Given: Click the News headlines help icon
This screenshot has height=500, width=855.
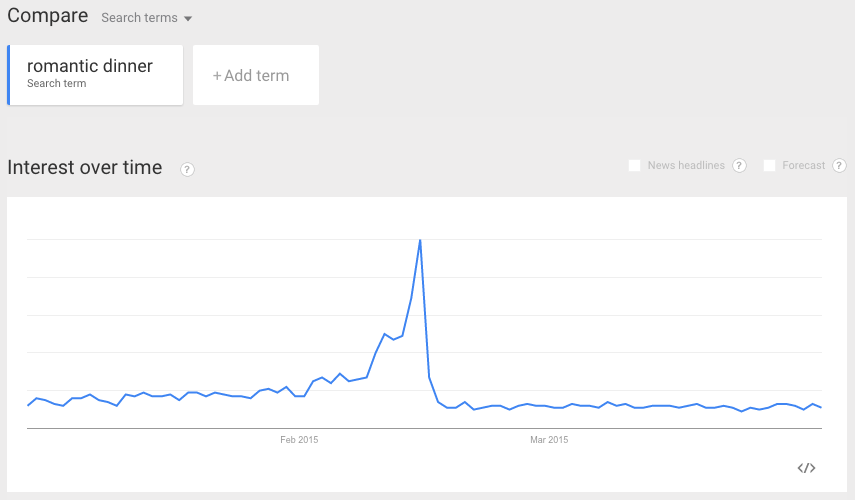Looking at the screenshot, I should coord(739,165).
